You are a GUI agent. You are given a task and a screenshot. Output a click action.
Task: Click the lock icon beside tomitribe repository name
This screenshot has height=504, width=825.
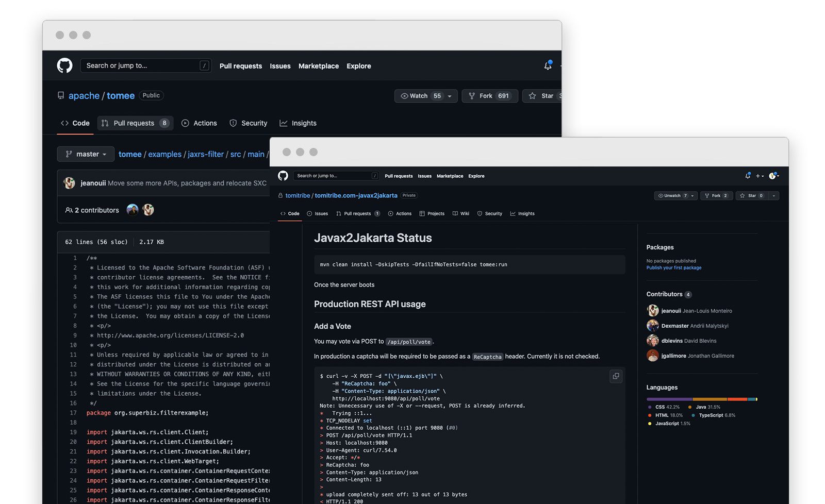tap(280, 195)
